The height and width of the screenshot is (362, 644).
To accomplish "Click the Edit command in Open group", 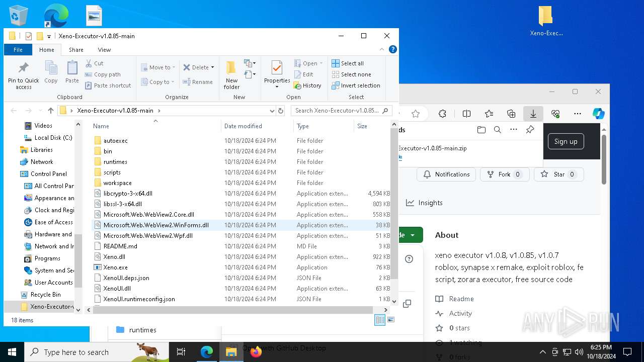I will [x=303, y=74].
